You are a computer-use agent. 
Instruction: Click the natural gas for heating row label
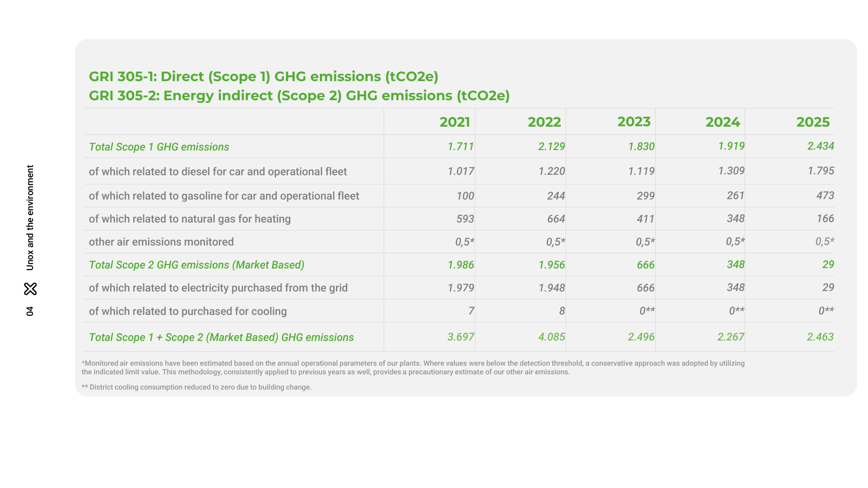tap(190, 219)
